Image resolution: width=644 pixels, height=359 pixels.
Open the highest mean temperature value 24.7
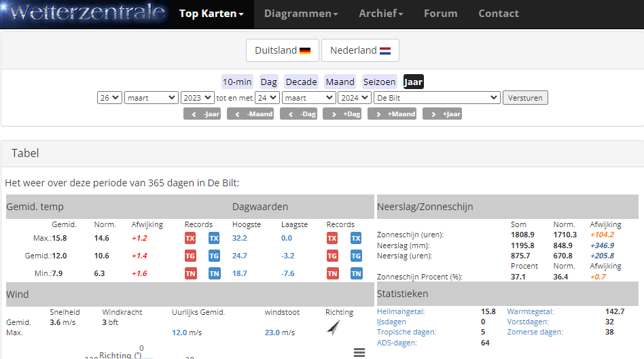click(x=239, y=256)
